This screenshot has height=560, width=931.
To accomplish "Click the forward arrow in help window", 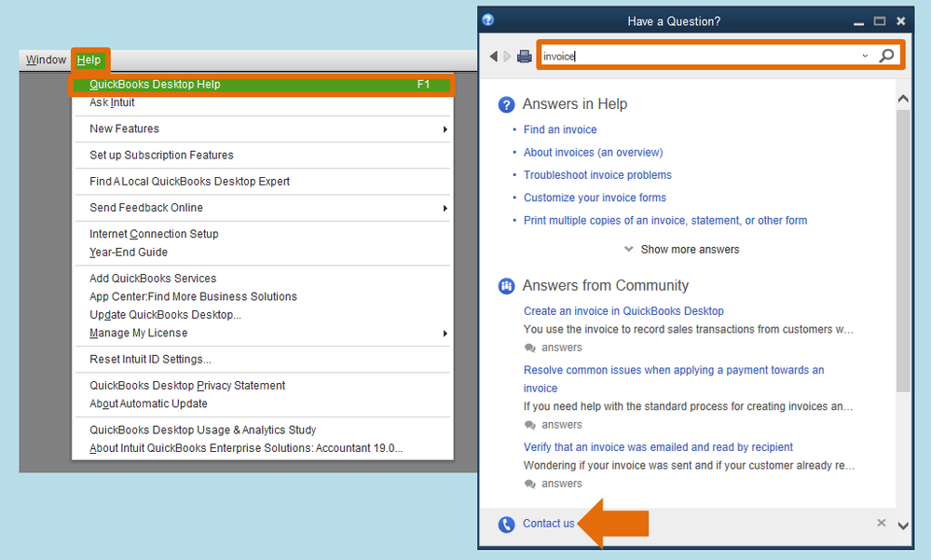I will (507, 57).
